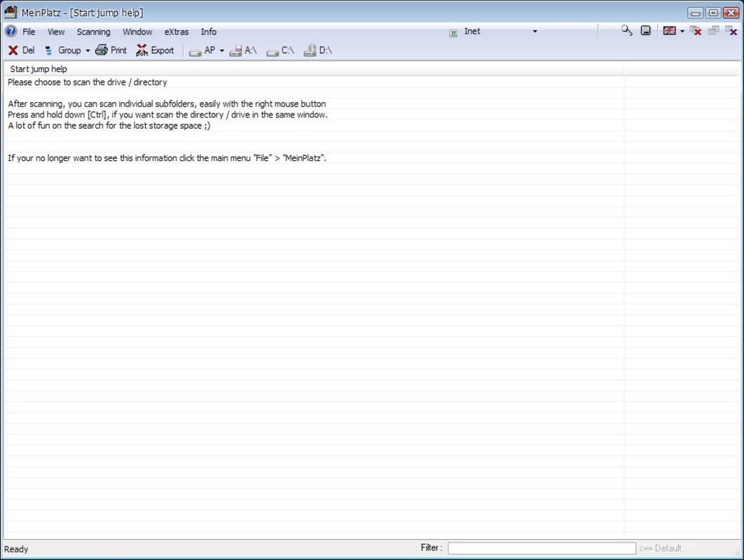The image size is (744, 560).
Task: Scan the A:\ floppy drive
Action: point(243,50)
